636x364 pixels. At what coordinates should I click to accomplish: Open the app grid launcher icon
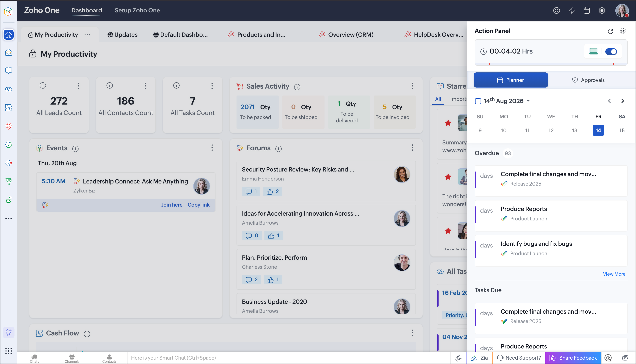tap(9, 351)
